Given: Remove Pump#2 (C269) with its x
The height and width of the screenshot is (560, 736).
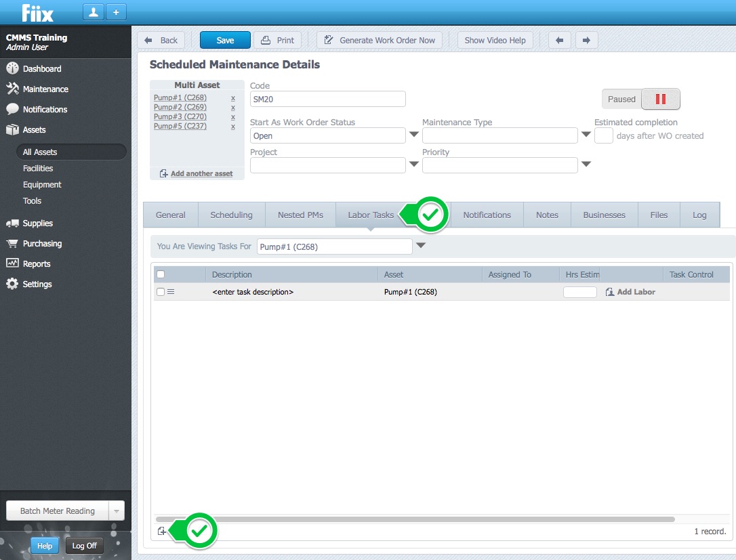Looking at the screenshot, I should coord(233,108).
